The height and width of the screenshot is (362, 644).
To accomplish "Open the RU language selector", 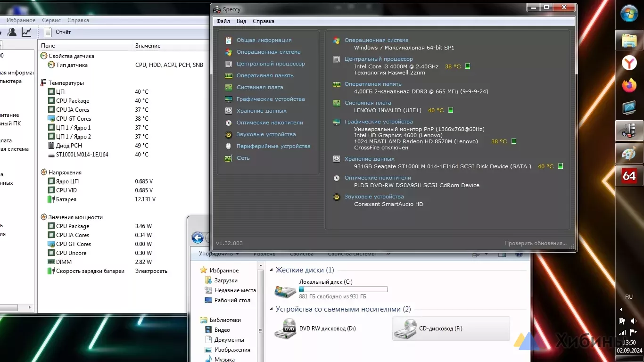I will [629, 297].
